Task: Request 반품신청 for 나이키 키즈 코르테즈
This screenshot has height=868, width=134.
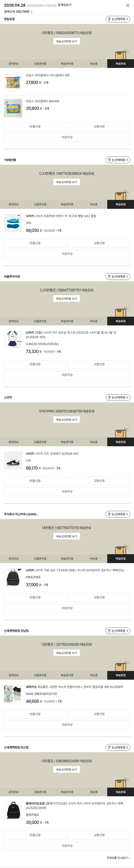Action: pyautogui.click(x=35, y=481)
